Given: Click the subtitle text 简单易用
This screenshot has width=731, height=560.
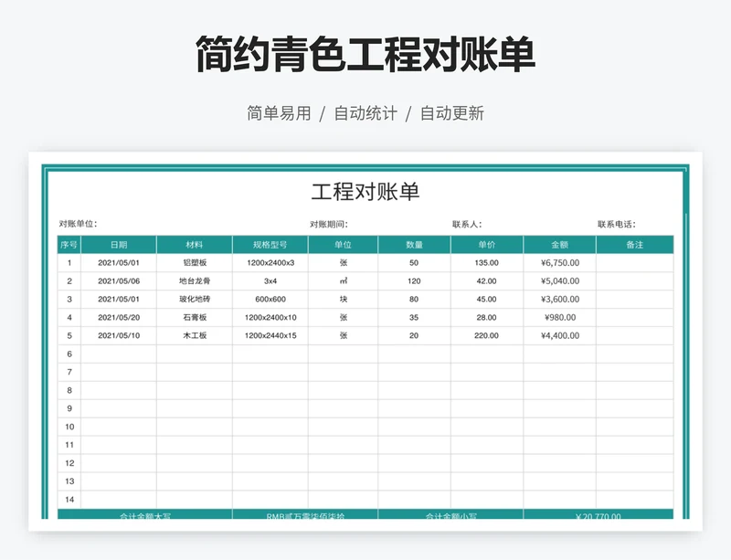Looking at the screenshot, I should (279, 113).
